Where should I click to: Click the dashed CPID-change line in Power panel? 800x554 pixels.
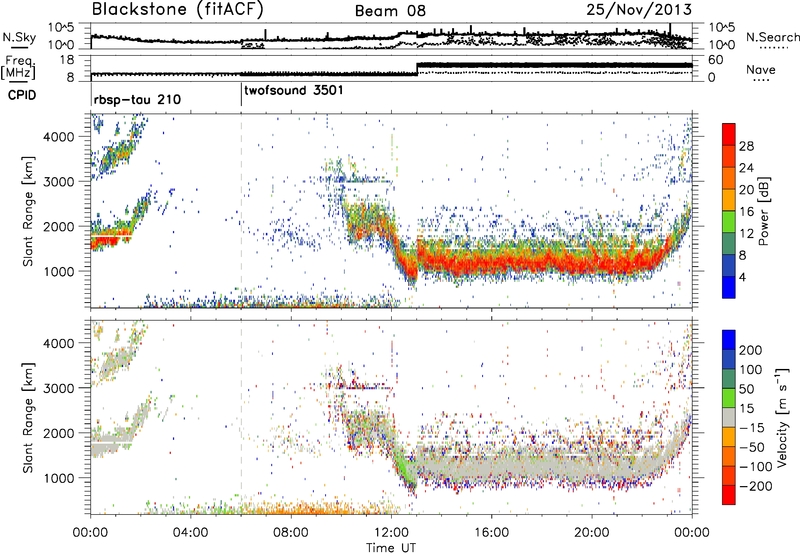241,211
